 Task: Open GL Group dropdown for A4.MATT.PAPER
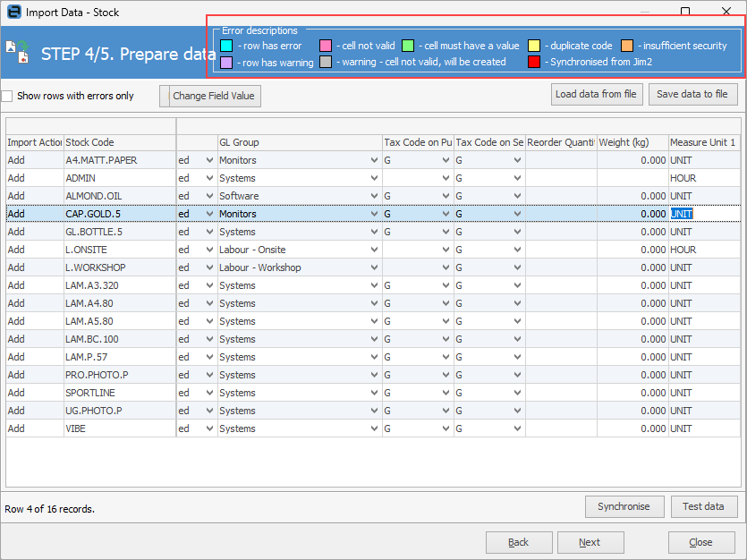[375, 160]
